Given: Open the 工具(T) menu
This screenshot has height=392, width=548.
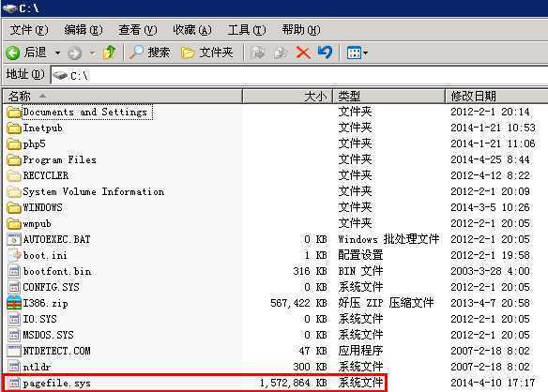Looking at the screenshot, I should [x=247, y=30].
